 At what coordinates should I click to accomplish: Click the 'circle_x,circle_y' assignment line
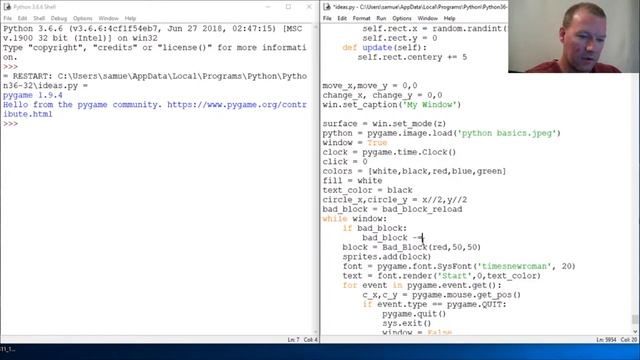pyautogui.click(x=395, y=200)
